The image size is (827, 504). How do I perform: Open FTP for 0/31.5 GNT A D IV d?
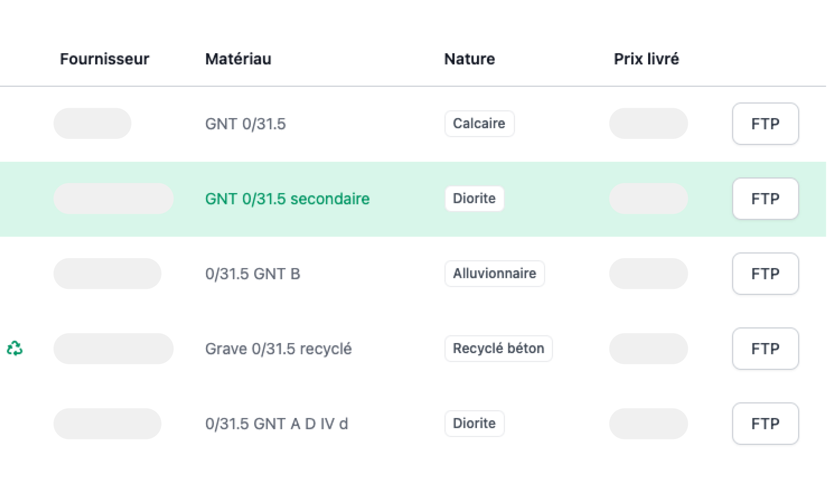(x=765, y=424)
